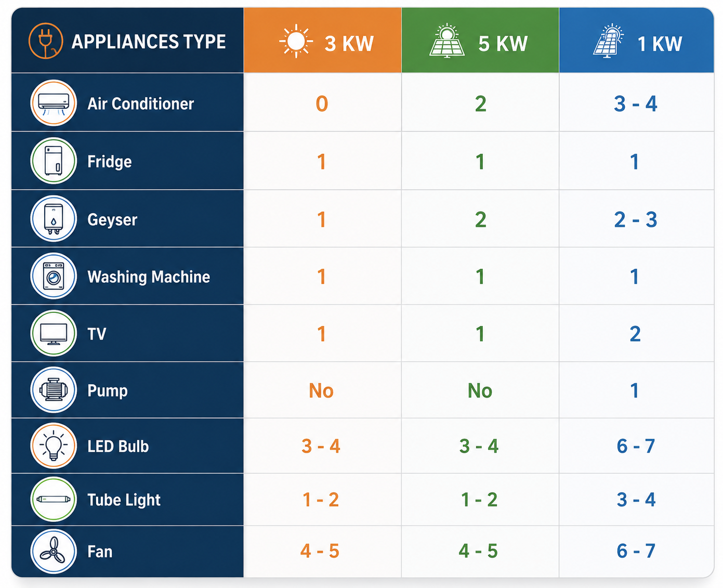The height and width of the screenshot is (588, 723).
Task: Select LED Bulb 6 - 7 cell
Action: (636, 446)
